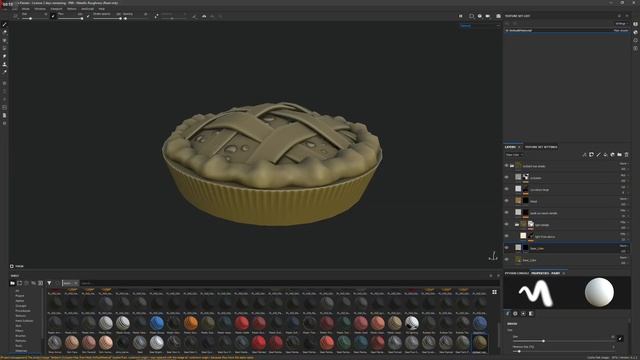The image size is (640, 360).
Task: Open blend mode dropdown of bottom layer
Action: tap(624, 258)
